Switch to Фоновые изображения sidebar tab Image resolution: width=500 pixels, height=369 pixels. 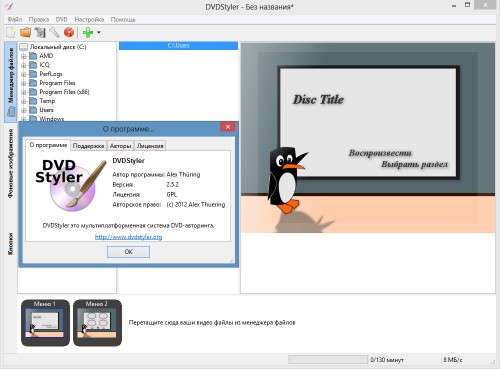click(x=11, y=163)
